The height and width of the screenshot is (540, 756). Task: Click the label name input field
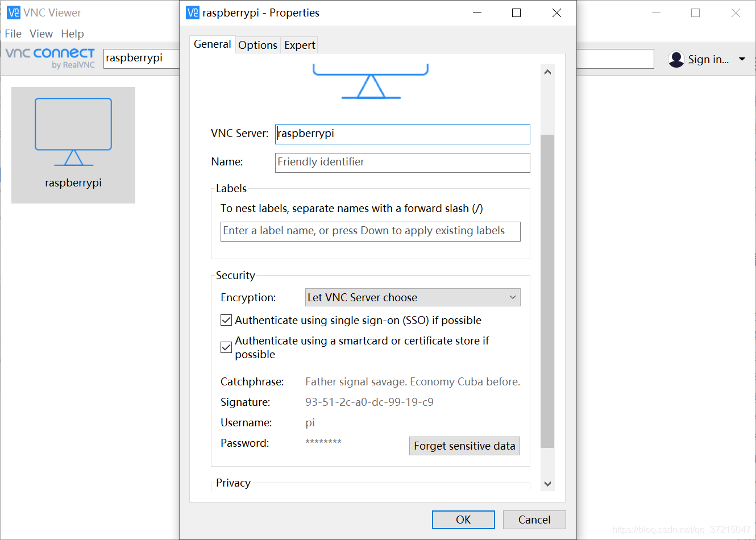[370, 231]
